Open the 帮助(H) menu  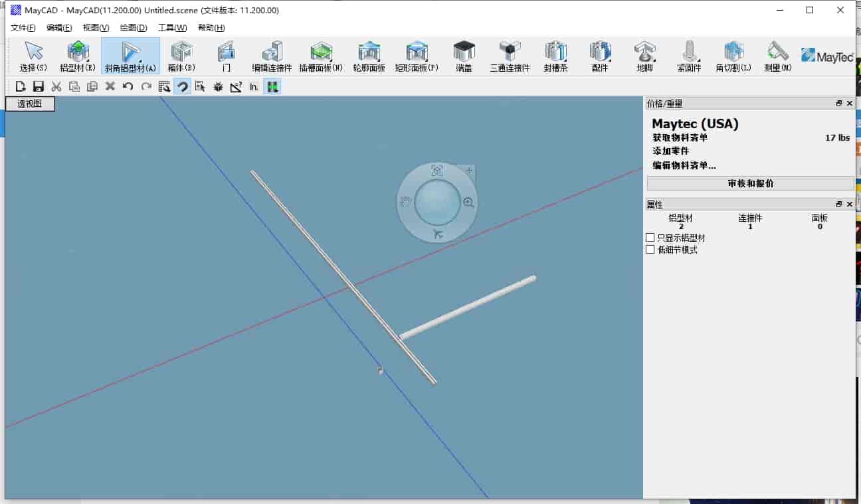pos(211,28)
